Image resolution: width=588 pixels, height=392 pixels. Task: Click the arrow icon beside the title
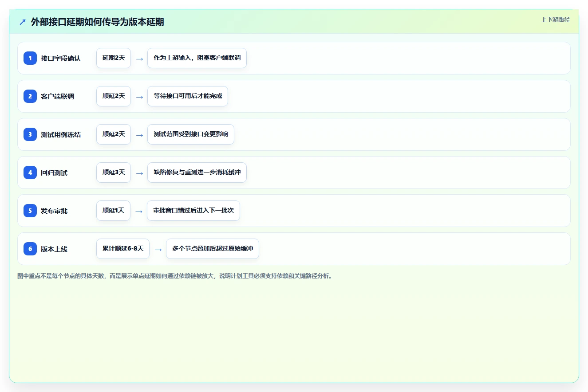[x=23, y=22]
